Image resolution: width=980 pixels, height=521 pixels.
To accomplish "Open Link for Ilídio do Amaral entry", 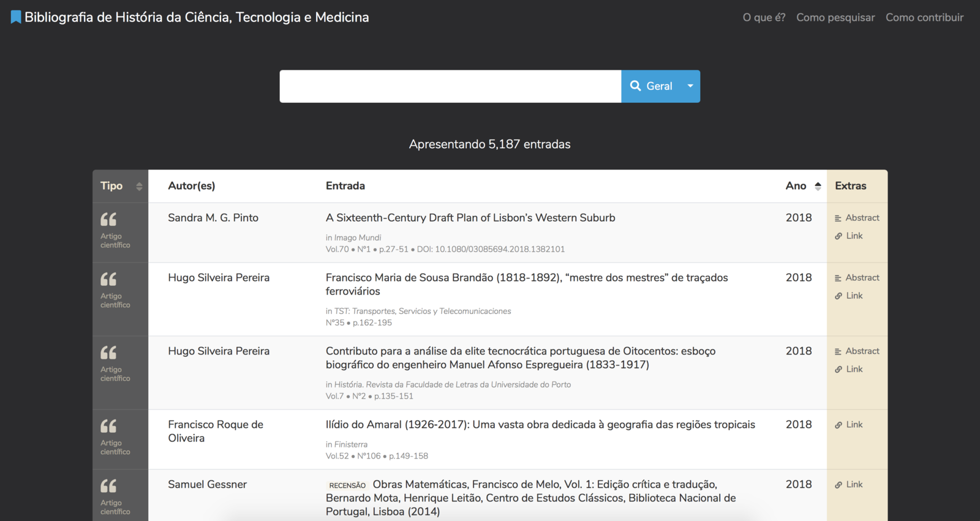I will [849, 425].
